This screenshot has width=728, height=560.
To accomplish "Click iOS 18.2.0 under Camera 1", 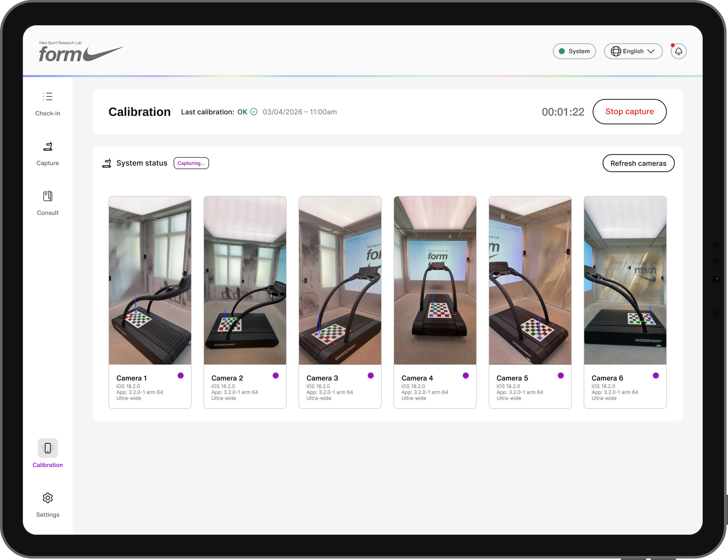I will 128,386.
